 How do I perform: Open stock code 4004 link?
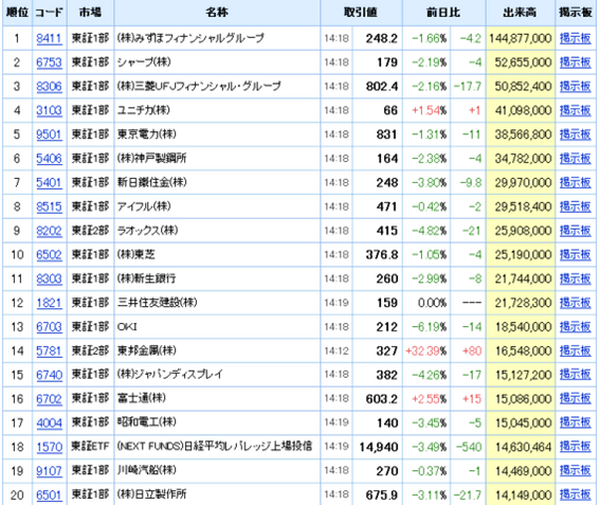click(49, 423)
